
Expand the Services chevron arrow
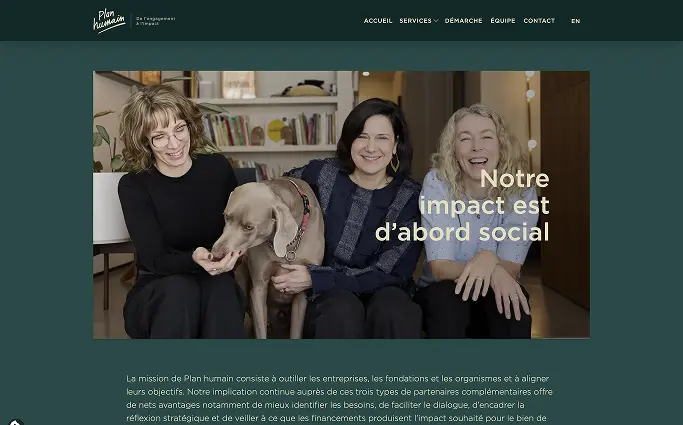[x=436, y=21]
